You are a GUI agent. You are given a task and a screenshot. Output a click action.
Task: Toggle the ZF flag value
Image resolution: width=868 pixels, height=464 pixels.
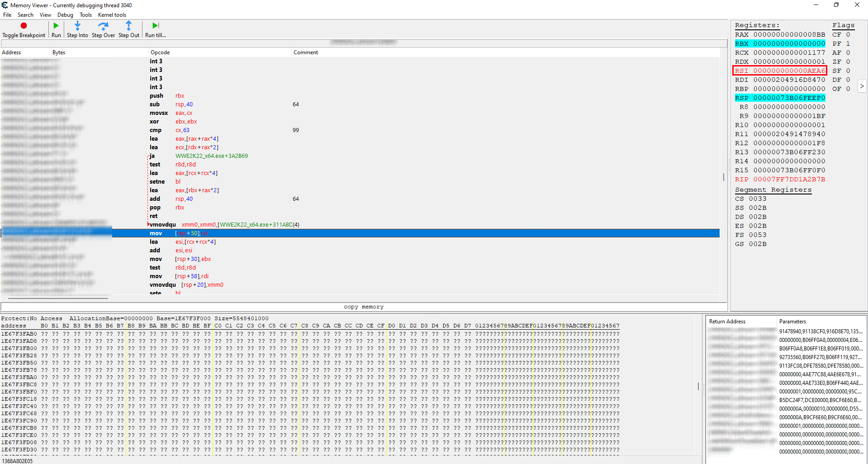tap(848, 62)
